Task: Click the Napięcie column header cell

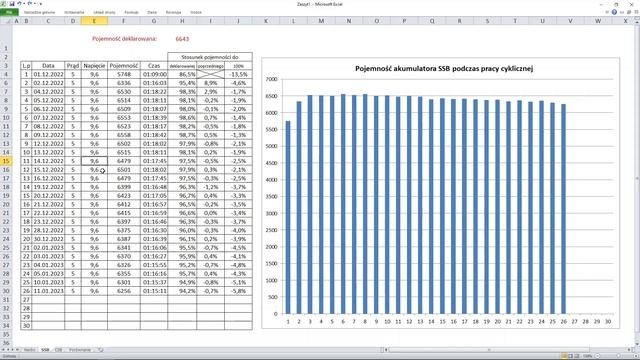Action: (94, 66)
